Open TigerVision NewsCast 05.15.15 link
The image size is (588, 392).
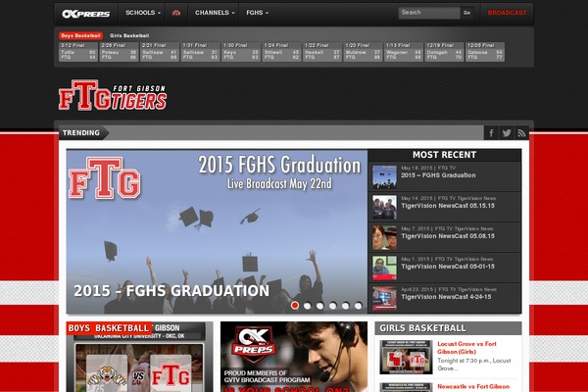click(x=448, y=206)
